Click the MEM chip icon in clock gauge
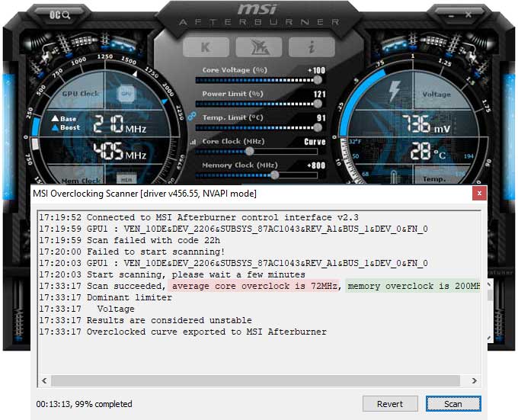The image size is (518, 420). [x=126, y=179]
